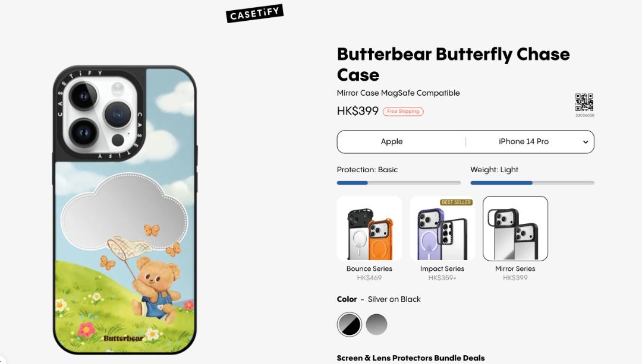Click the Impact Series label
642x364 pixels.
(442, 269)
